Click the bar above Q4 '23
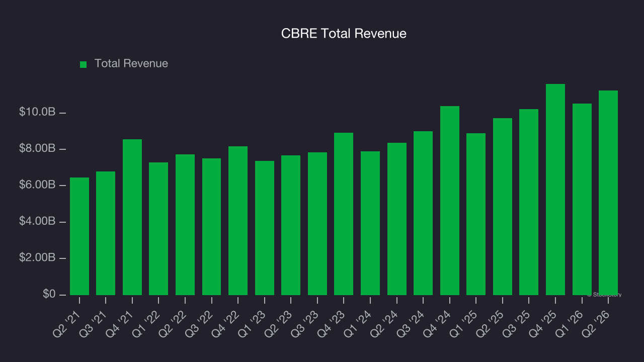Screen dimensions: 644x362 344,214
